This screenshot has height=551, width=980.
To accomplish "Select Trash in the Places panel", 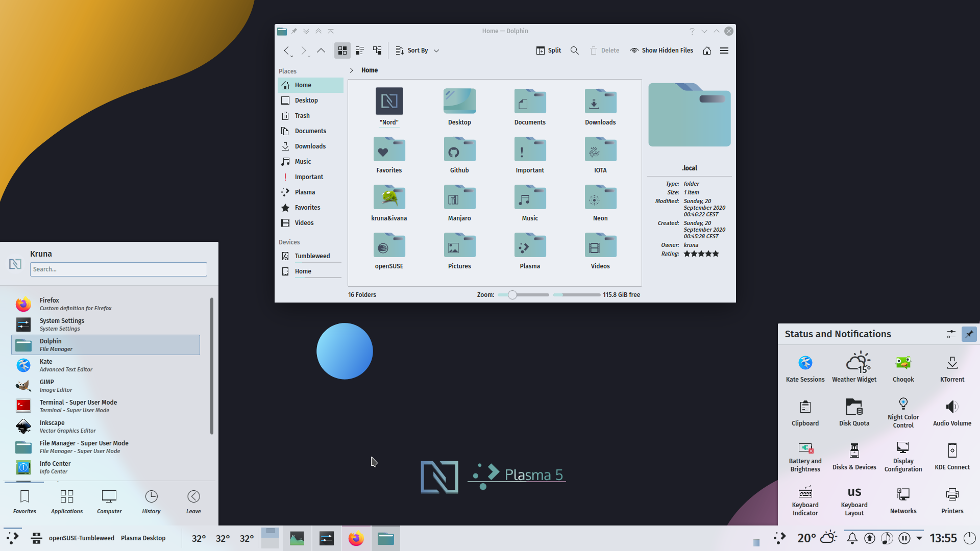I will [x=310, y=116].
